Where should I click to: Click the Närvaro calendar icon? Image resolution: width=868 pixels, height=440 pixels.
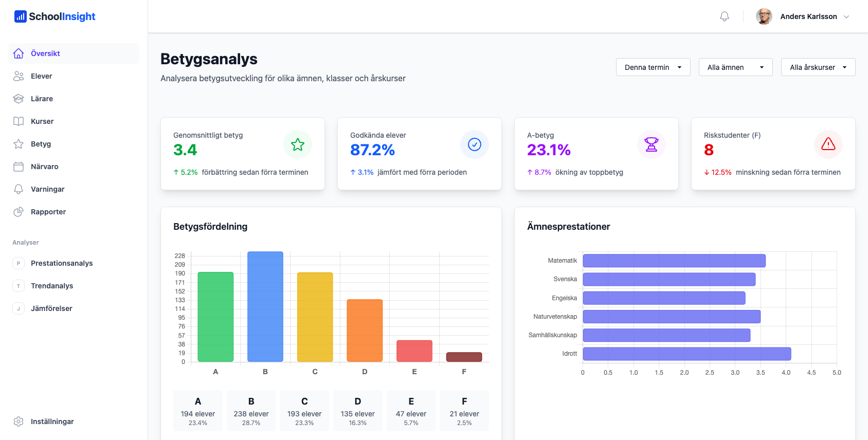19,167
